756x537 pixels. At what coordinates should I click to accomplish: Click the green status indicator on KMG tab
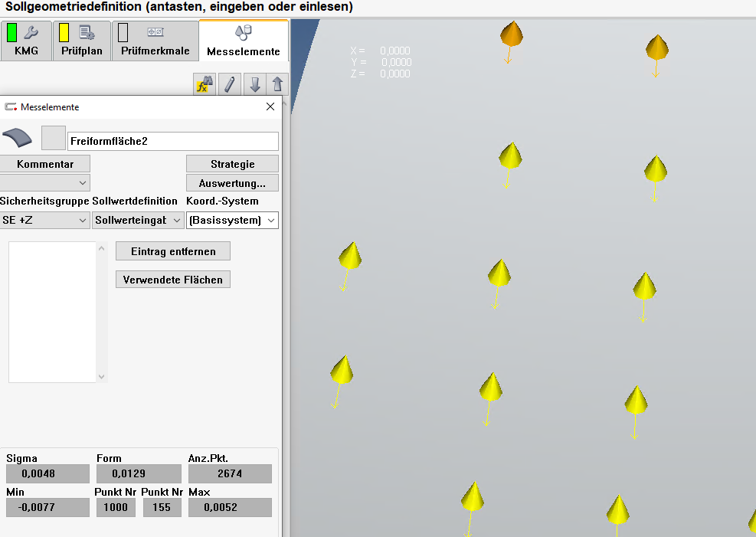(x=11, y=32)
